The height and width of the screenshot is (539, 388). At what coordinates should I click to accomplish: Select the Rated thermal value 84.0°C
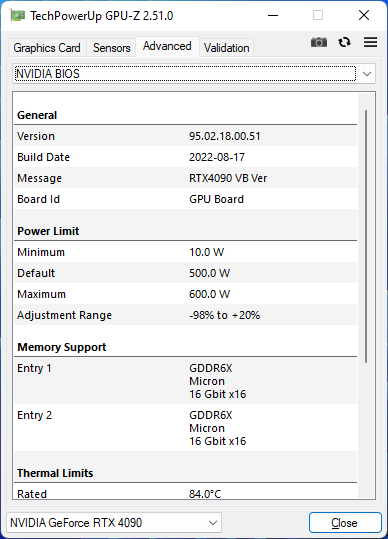pyautogui.click(x=205, y=494)
